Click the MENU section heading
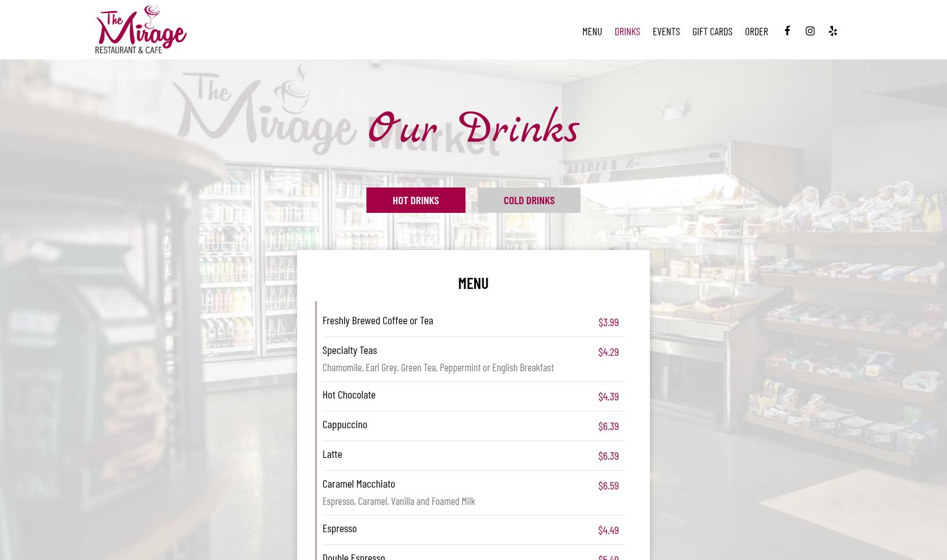947x560 pixels. (473, 283)
